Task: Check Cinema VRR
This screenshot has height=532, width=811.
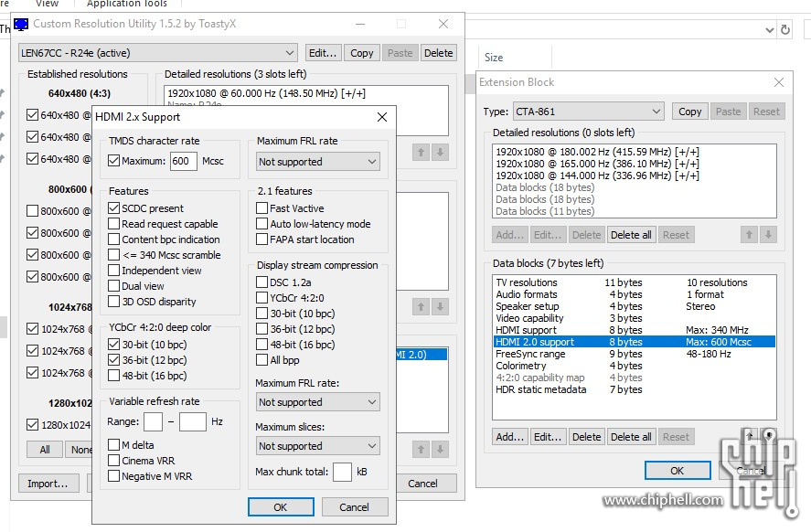Action: coord(113,460)
